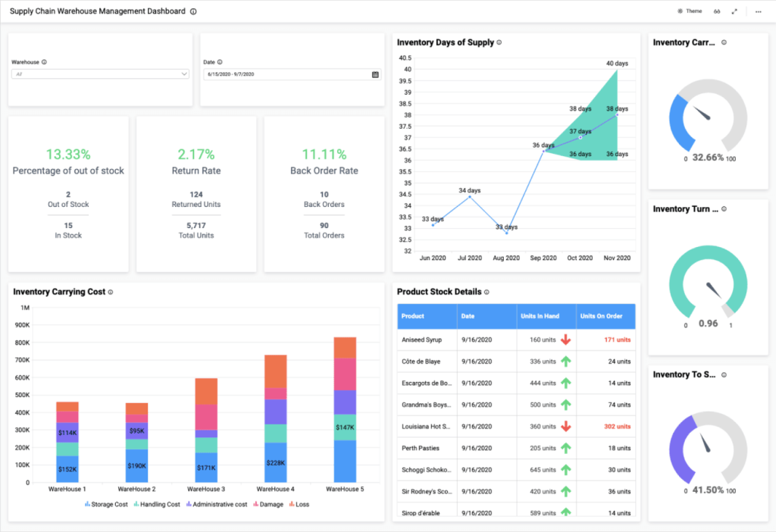Click the calendar icon to pick dates

point(375,74)
